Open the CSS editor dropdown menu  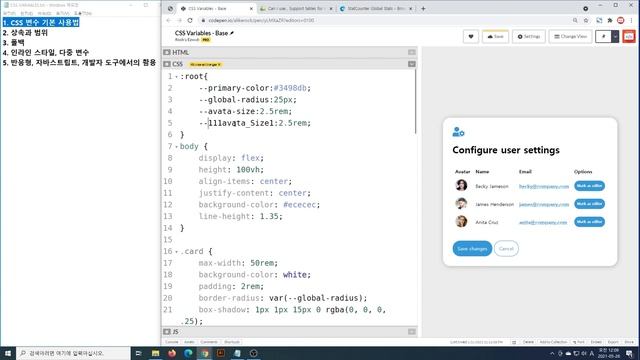point(411,64)
